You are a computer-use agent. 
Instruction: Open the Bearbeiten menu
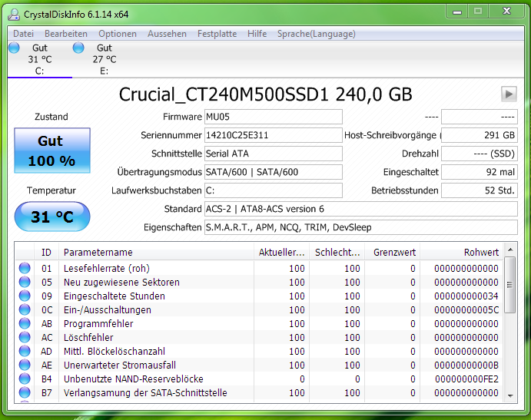[66, 34]
